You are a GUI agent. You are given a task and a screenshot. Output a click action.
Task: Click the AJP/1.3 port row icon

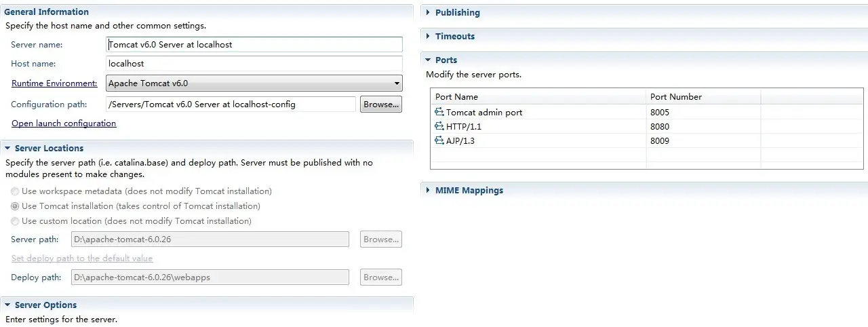coord(439,141)
